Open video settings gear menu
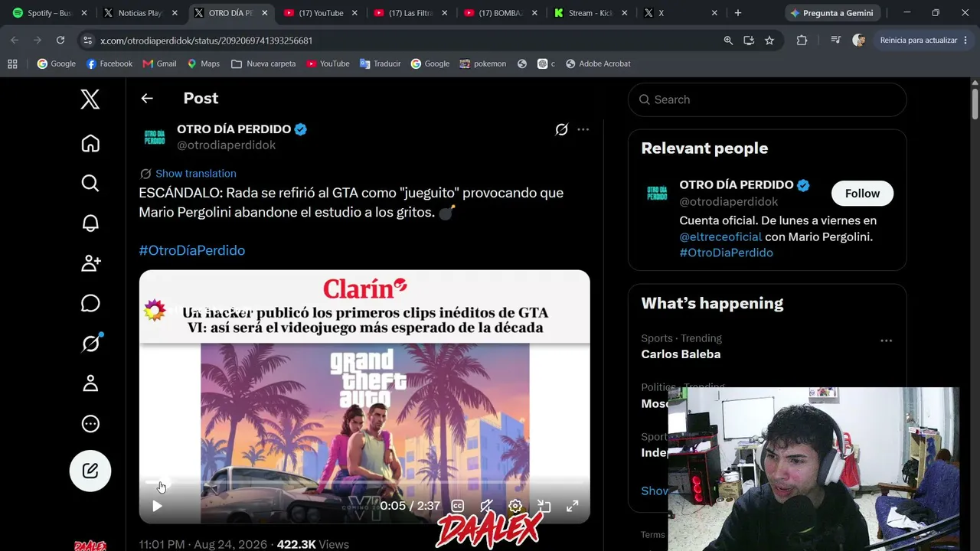This screenshot has height=551, width=980. (515, 506)
